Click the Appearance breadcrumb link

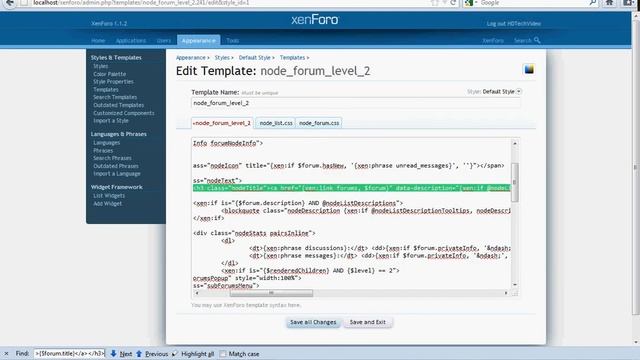(x=191, y=58)
